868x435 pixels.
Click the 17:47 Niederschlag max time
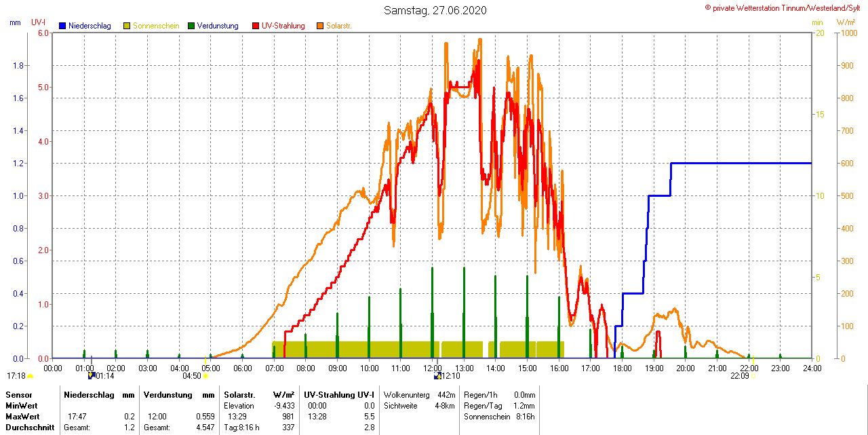(77, 417)
